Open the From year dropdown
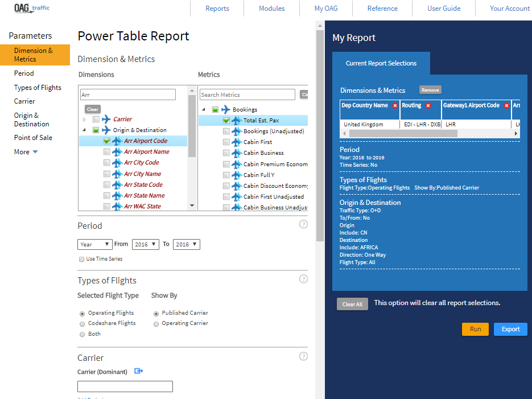This screenshot has height=399, width=532. tap(146, 244)
